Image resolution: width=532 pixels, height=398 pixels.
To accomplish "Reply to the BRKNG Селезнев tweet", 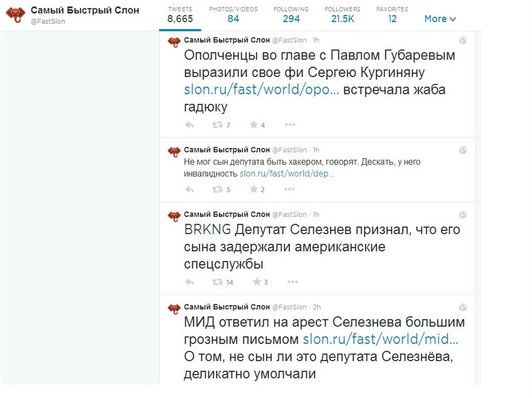I will [x=190, y=282].
